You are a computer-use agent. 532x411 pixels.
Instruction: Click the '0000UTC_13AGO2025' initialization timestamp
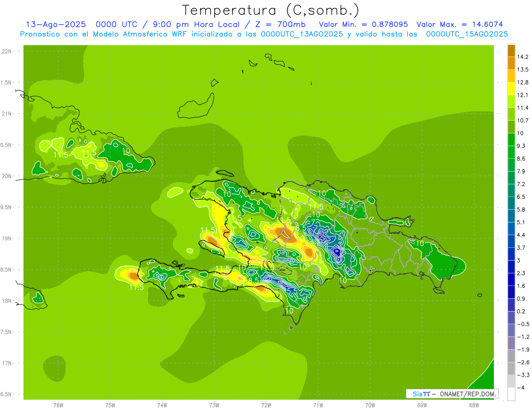tap(301, 34)
